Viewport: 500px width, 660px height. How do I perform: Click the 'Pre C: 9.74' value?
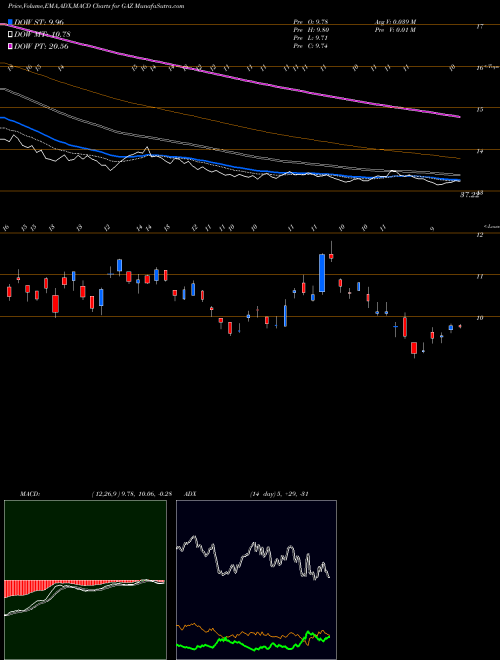(311, 46)
